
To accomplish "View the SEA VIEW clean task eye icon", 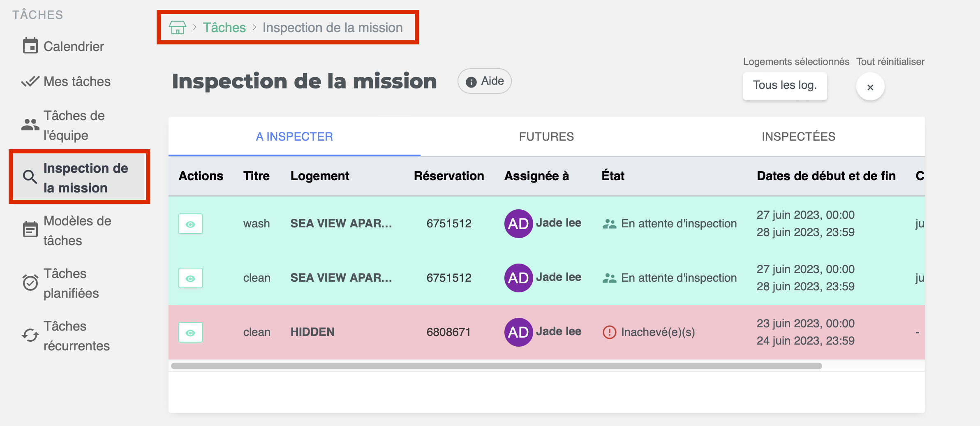I will click(190, 278).
